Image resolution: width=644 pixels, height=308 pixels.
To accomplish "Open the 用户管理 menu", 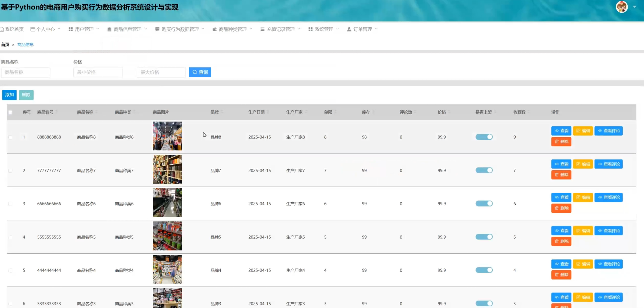I will pos(84,29).
